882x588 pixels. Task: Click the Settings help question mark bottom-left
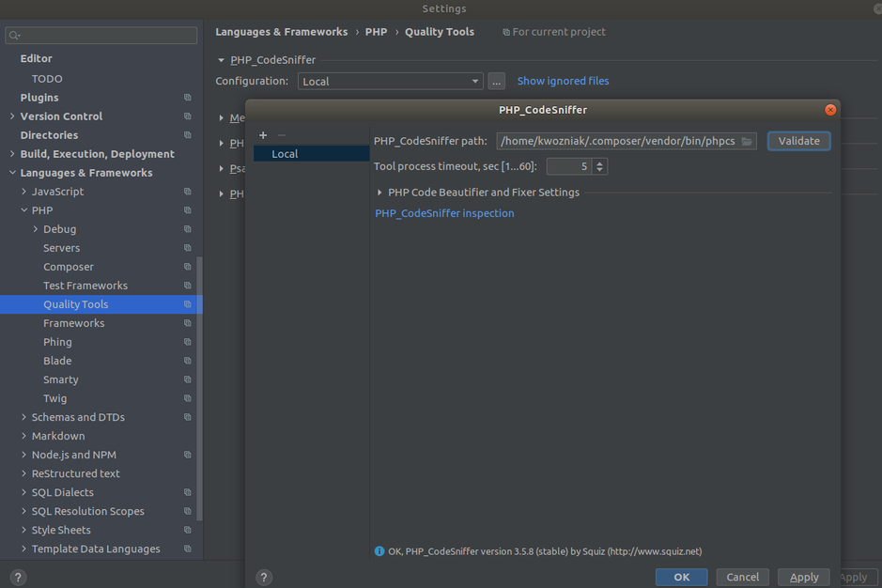[17, 577]
